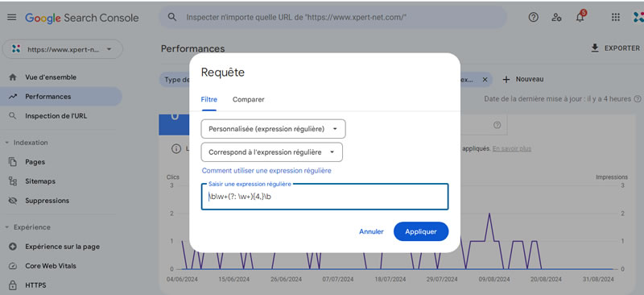Click the Suppressions hidden-eye icon
644x295 pixels.
[13, 201]
